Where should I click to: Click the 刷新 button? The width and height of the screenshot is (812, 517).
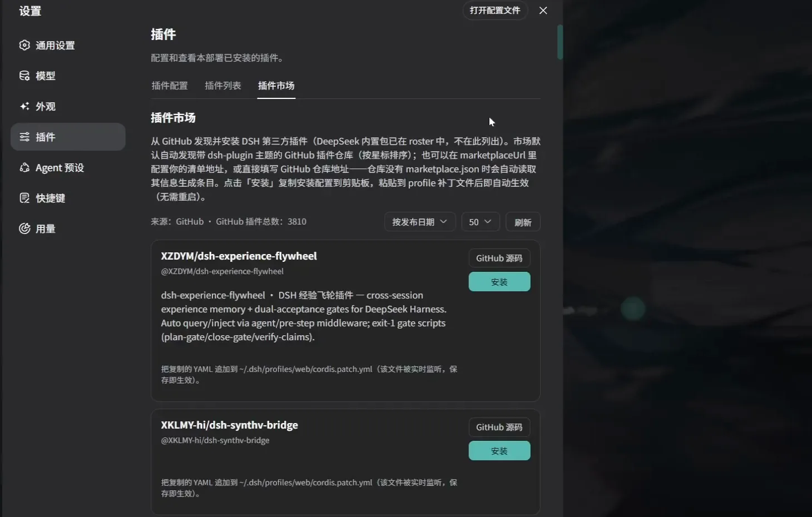click(x=523, y=222)
